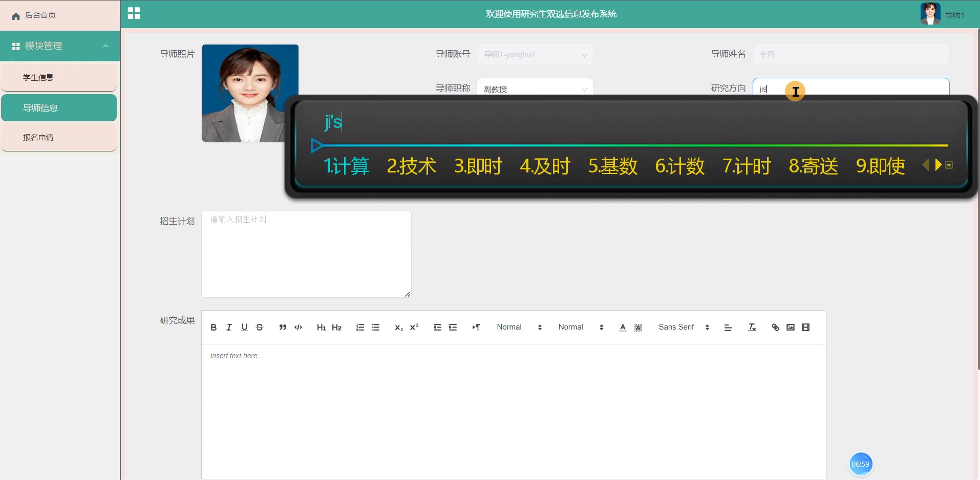Open the header level Normal dropdown
The width and height of the screenshot is (980, 480).
581,327
